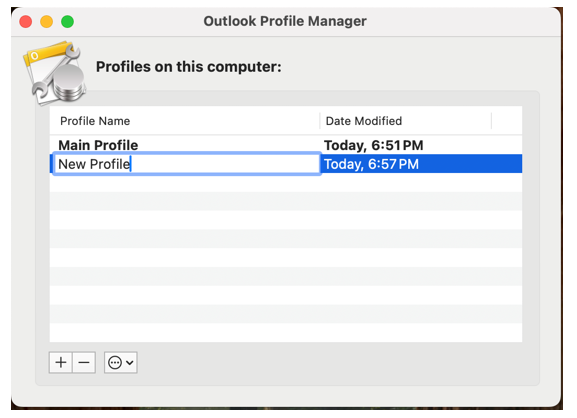Click inside the New Profile name field
The width and height of the screenshot is (577, 418).
coord(187,164)
